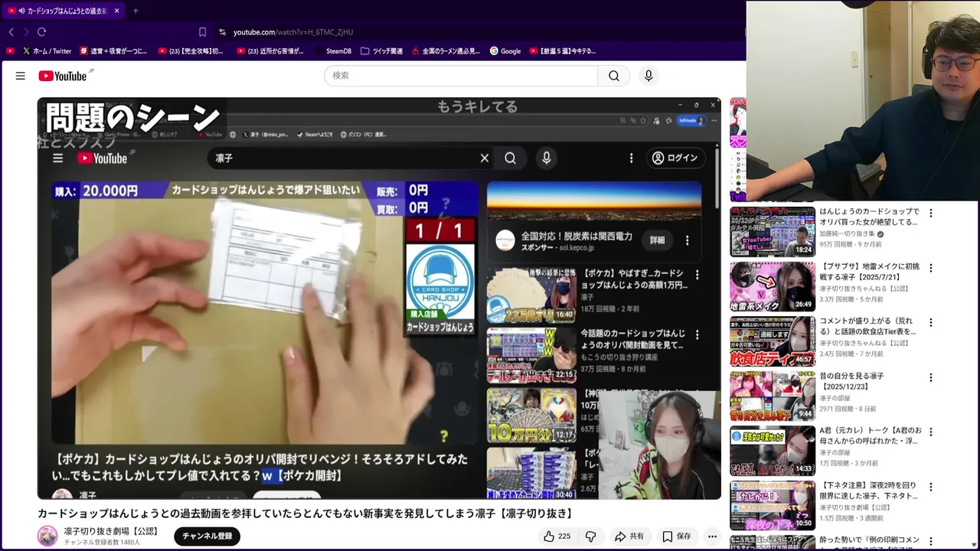Open more actions ellipsis below the video

(x=712, y=536)
